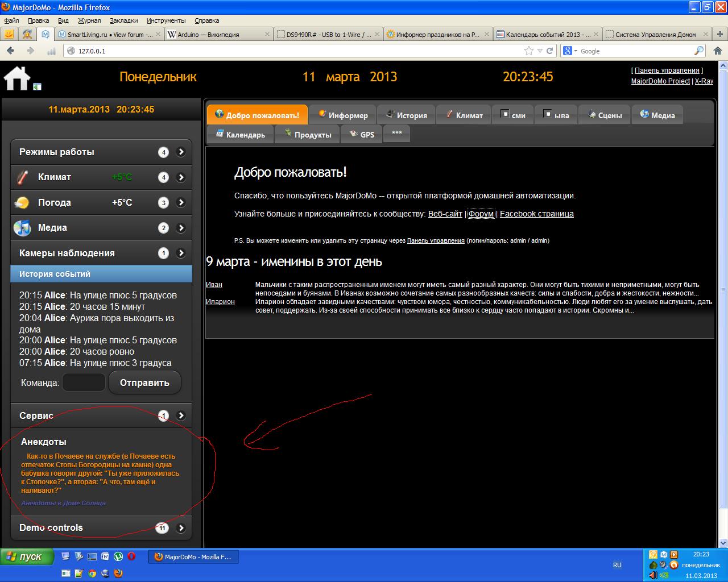Launch Google Chrome from quick launch
728x582 pixels.
pos(92,573)
